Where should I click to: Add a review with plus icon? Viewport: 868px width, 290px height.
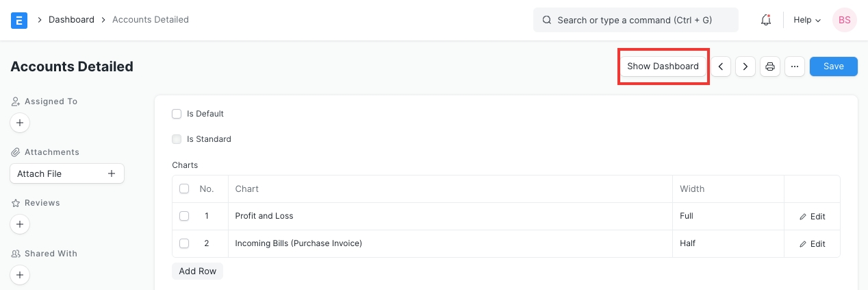pos(20,224)
